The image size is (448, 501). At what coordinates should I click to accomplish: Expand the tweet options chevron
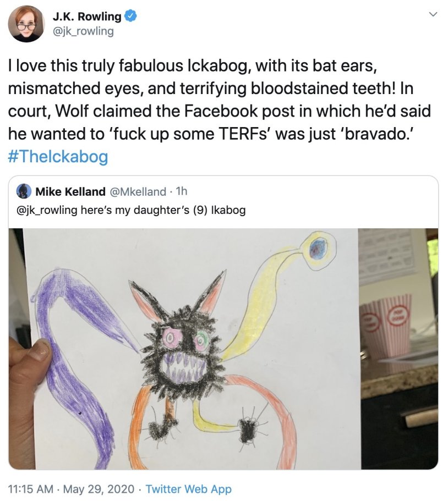click(x=433, y=14)
